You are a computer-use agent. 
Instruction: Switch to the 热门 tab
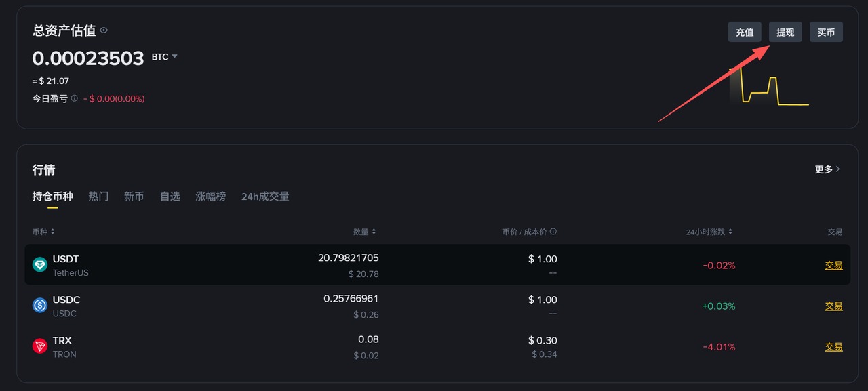[98, 196]
